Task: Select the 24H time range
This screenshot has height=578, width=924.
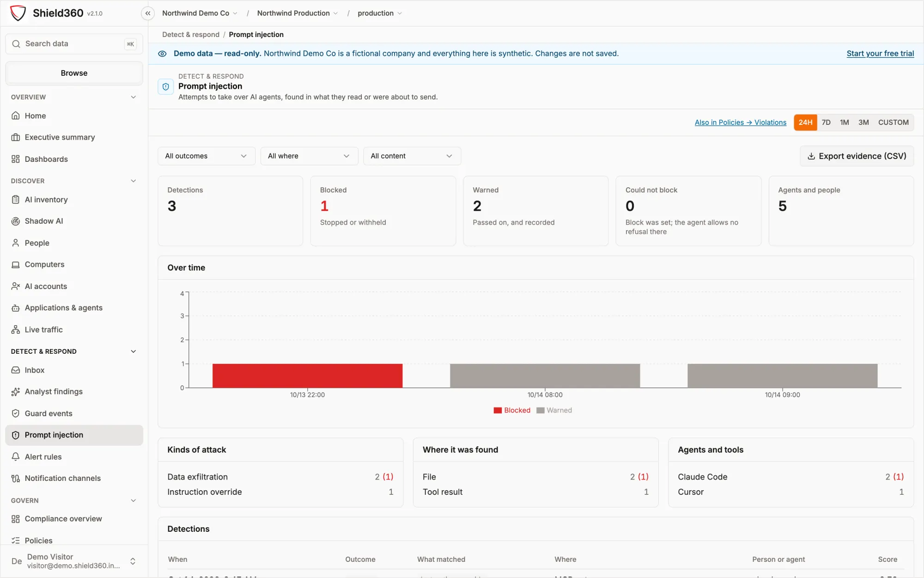Action: click(805, 123)
